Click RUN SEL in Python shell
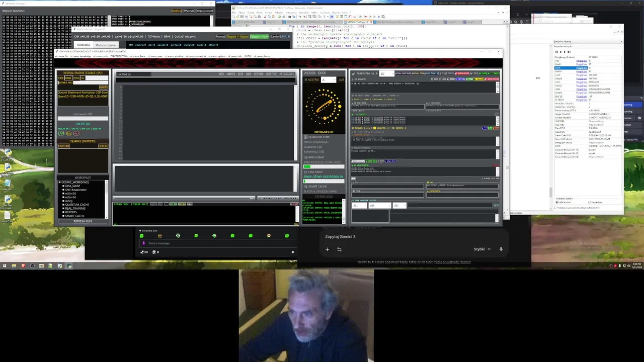Viewport: 644px width, 362px height. click(173, 204)
